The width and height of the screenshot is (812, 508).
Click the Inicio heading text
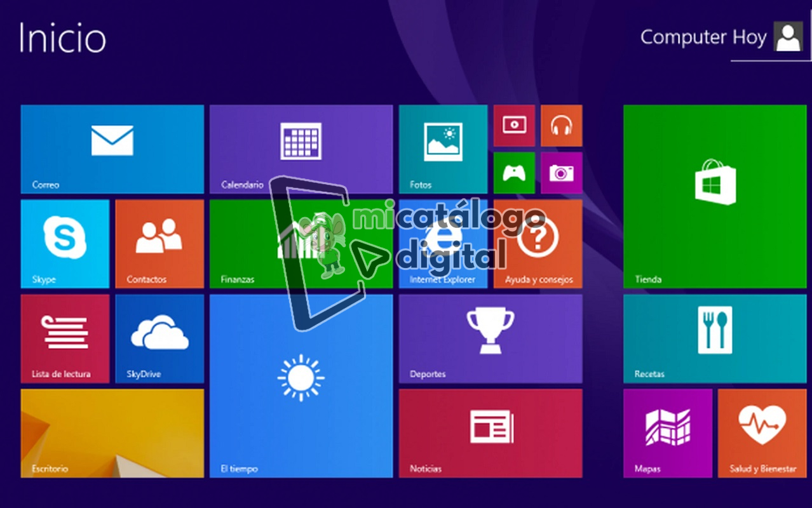click(x=62, y=38)
